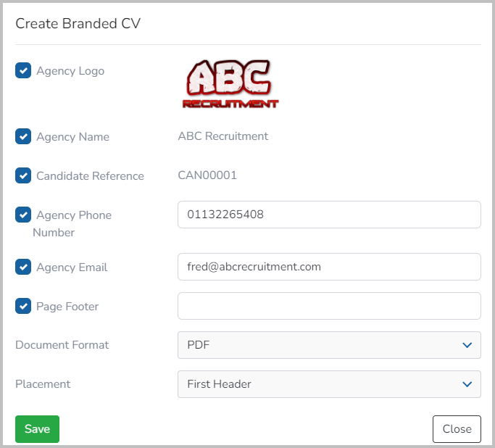The height and width of the screenshot is (448, 495).
Task: Untick the Agency Phone Number checkbox
Action: pos(23,215)
